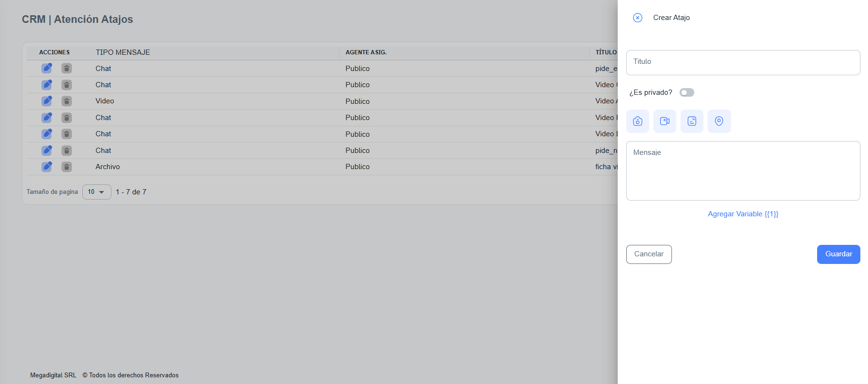Delete the Archivo row shortcut
The height and width of the screenshot is (384, 868).
tap(67, 167)
